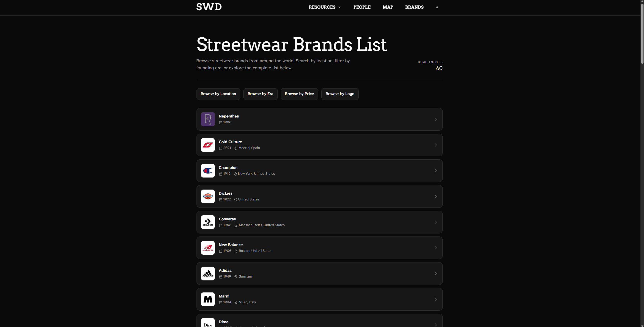Select the New Balance logo
The height and width of the screenshot is (327, 644).
click(x=207, y=248)
